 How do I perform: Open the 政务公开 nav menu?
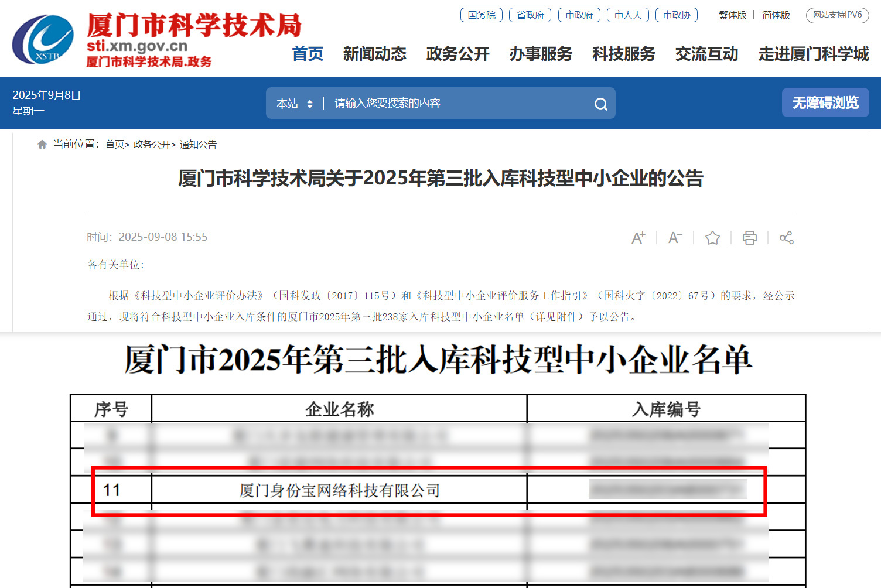click(x=457, y=54)
